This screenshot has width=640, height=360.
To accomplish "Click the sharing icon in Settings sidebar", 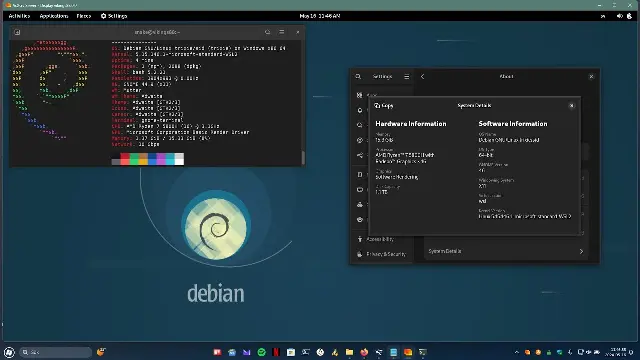I will click(x=360, y=155).
